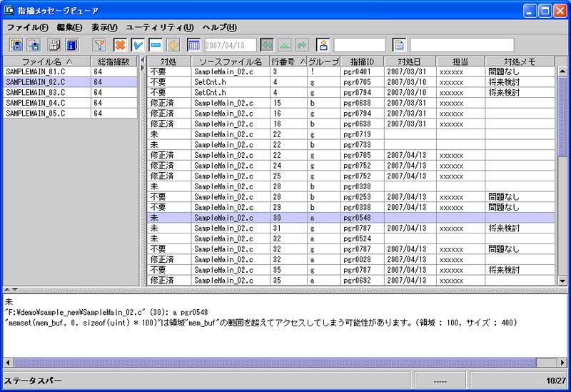The height and width of the screenshot is (392, 571).
Task: Sort by the 総指摘数 column header
Action: pos(113,61)
